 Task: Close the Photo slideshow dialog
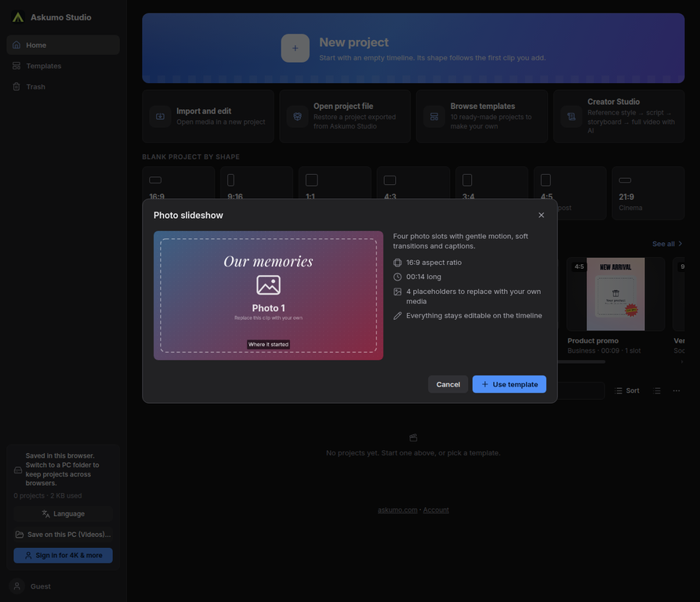pyautogui.click(x=541, y=215)
